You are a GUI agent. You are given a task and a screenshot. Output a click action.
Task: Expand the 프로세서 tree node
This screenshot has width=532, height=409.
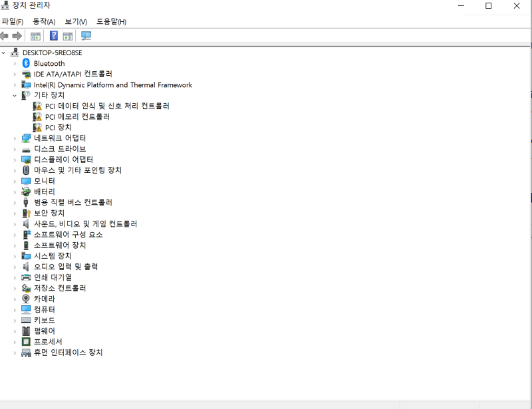point(15,341)
